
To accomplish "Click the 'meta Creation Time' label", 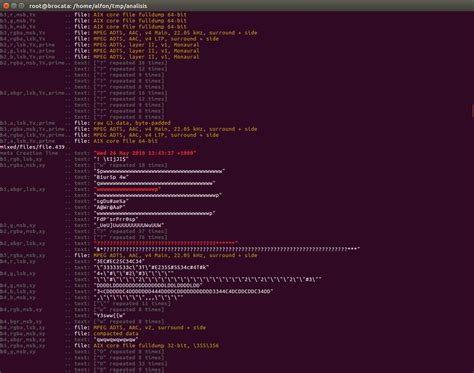I will pyautogui.click(x=29, y=153).
